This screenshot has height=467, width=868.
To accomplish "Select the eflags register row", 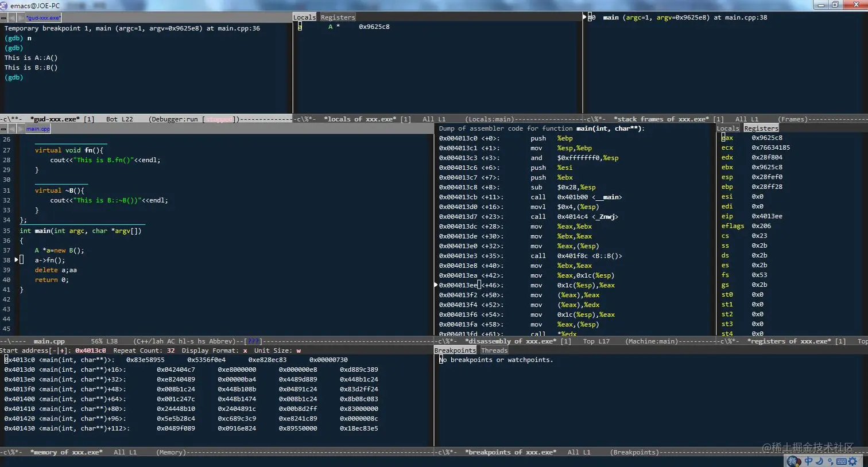I will click(746, 226).
